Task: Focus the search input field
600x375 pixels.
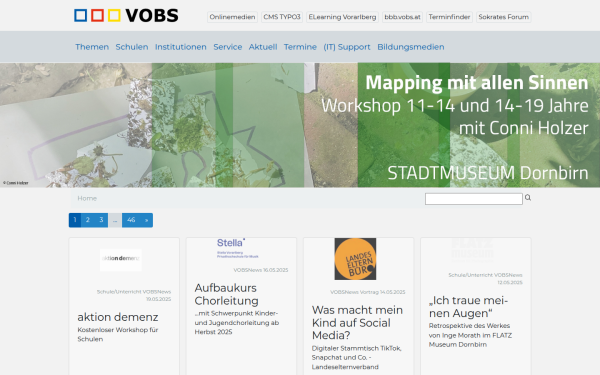Action: point(474,199)
